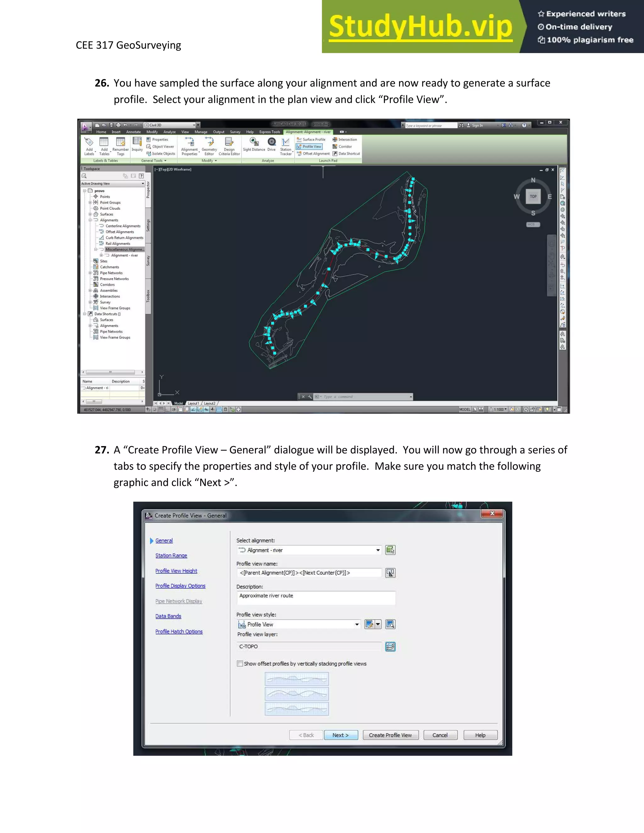Open the Intersection tool in Launch Pad

[345, 140]
